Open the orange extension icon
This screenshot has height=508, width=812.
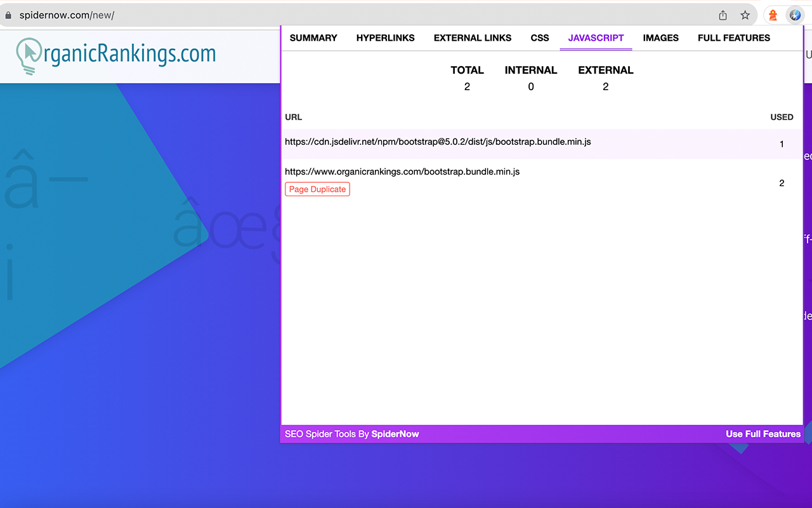pyautogui.click(x=773, y=15)
